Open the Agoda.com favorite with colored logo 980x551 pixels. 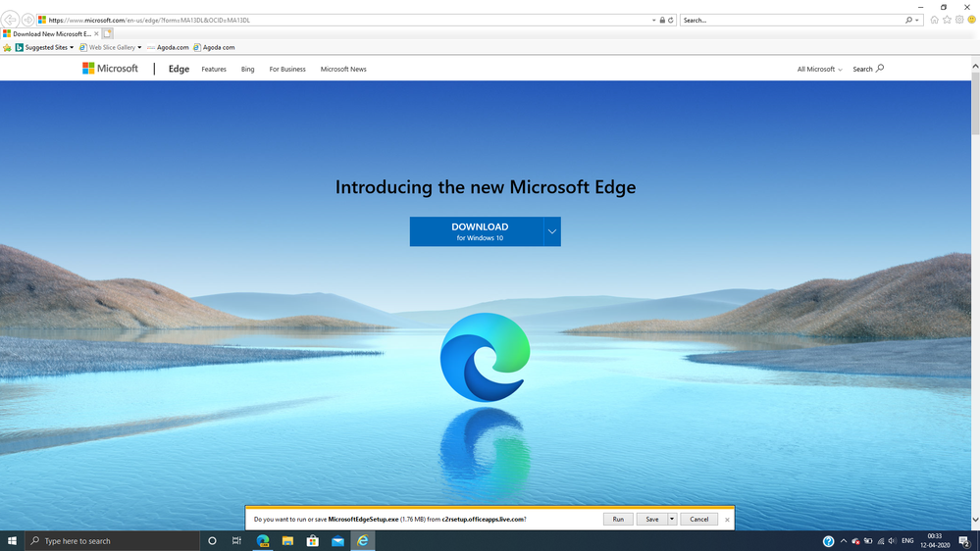point(168,47)
